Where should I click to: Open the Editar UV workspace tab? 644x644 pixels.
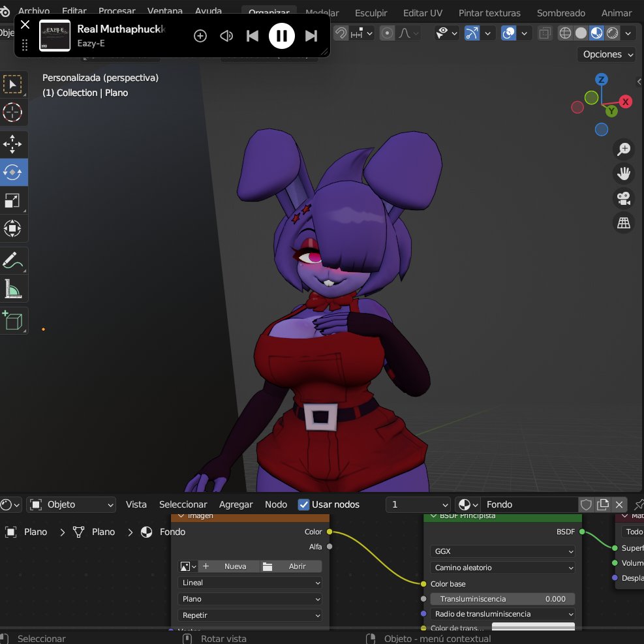(x=423, y=13)
